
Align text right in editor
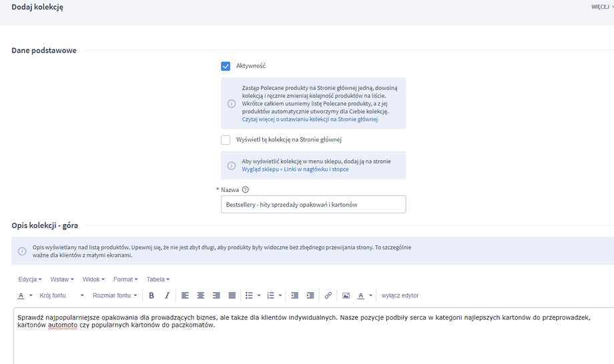[216, 295]
